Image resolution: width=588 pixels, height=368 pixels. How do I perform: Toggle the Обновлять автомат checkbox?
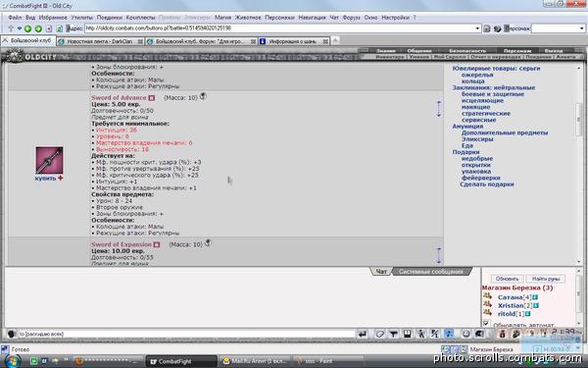pos(486,323)
